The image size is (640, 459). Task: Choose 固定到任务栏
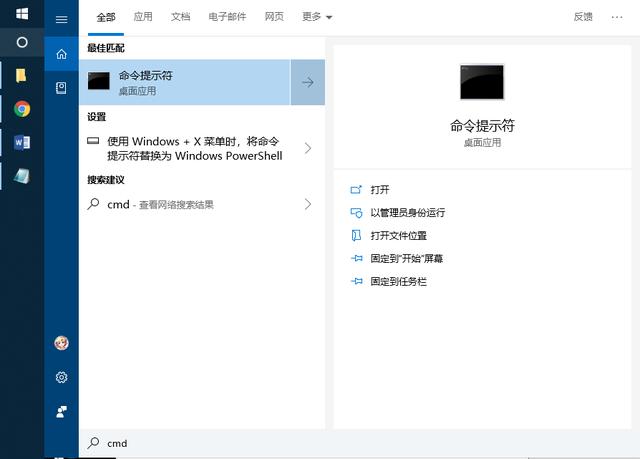(x=398, y=281)
